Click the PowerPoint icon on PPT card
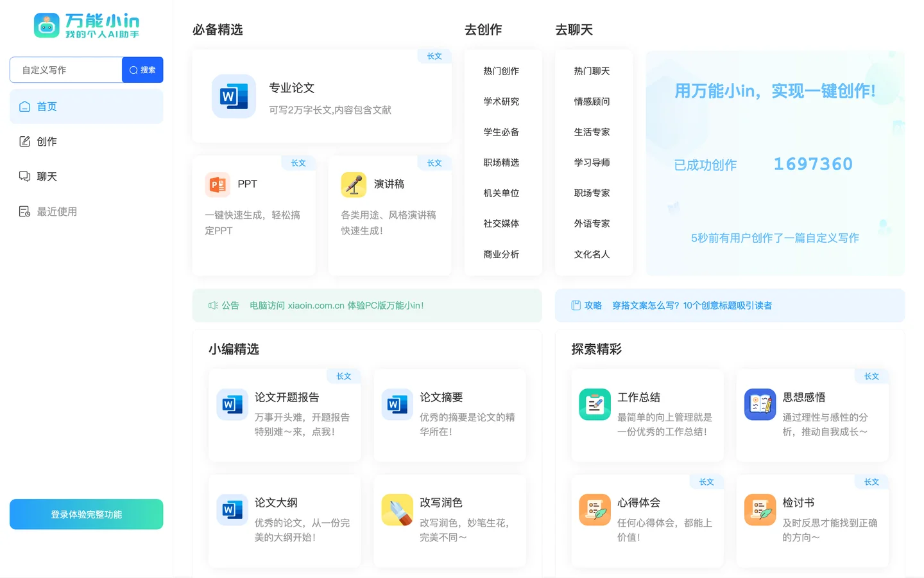This screenshot has width=924, height=578. pos(218,185)
